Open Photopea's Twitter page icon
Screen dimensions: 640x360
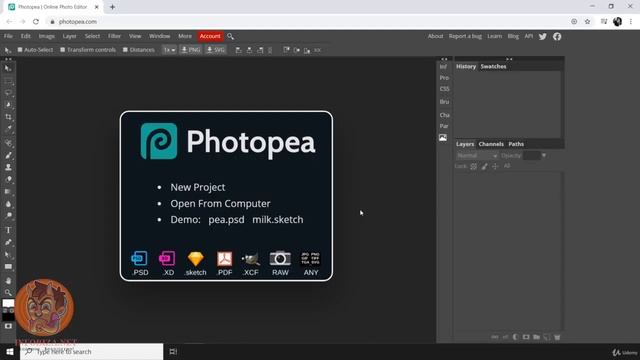542,36
